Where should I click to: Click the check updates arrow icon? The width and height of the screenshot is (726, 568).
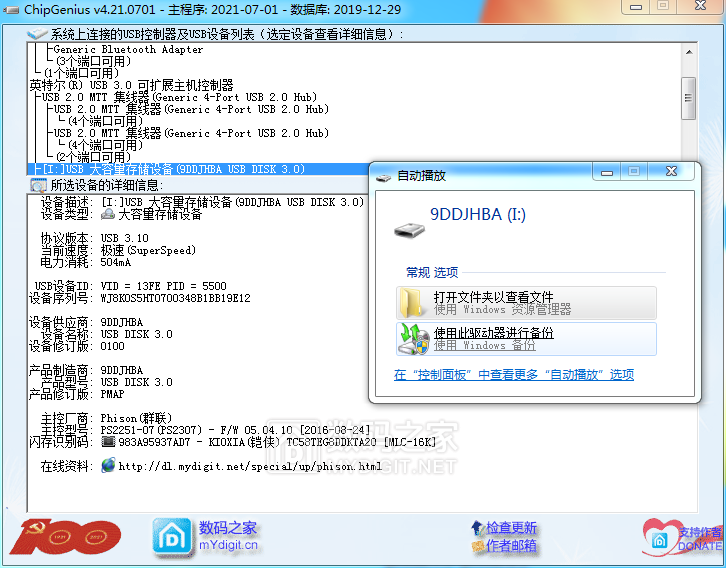click(x=477, y=527)
